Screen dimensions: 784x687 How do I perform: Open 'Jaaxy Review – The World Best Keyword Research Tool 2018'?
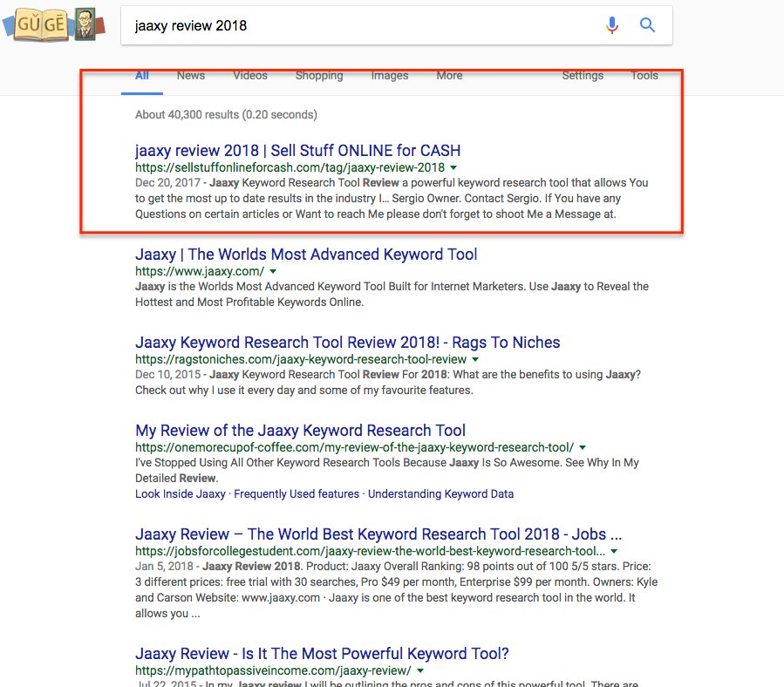378,534
